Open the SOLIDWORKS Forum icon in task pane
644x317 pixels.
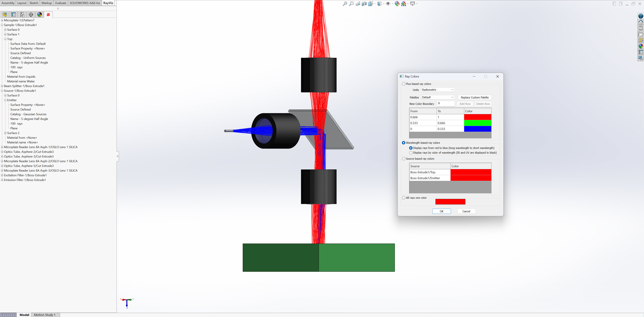click(x=640, y=58)
